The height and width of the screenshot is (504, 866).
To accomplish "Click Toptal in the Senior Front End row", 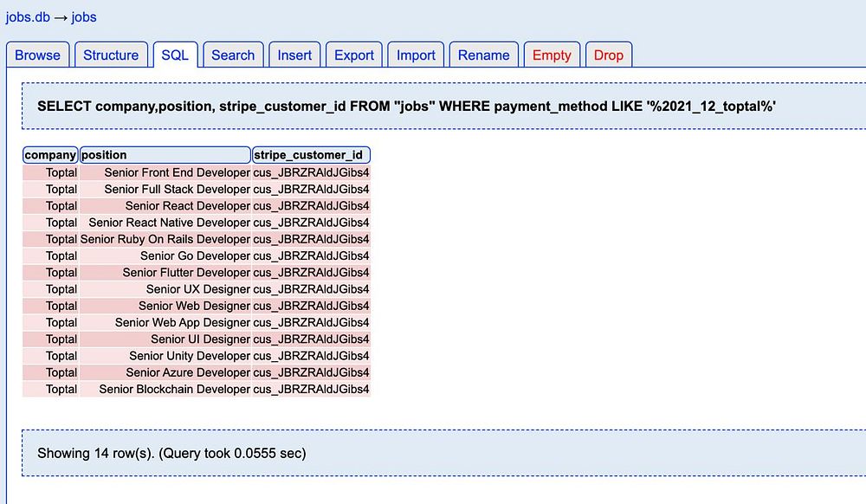I will [x=50, y=173].
